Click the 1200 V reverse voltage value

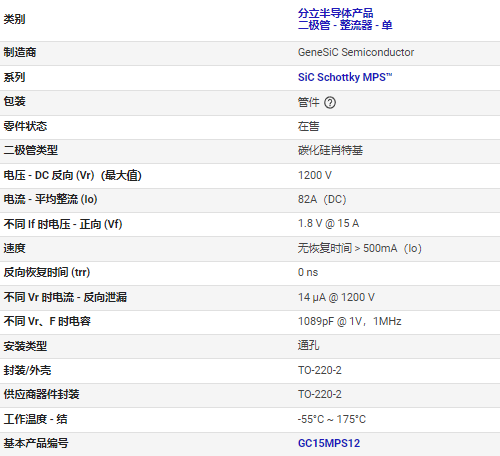point(315,175)
